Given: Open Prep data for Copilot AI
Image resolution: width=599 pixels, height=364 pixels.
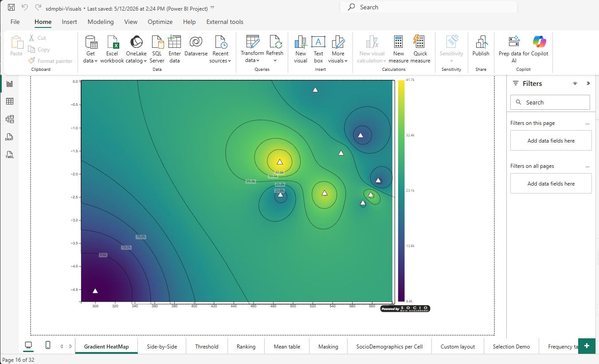Looking at the screenshot, I should (514, 49).
